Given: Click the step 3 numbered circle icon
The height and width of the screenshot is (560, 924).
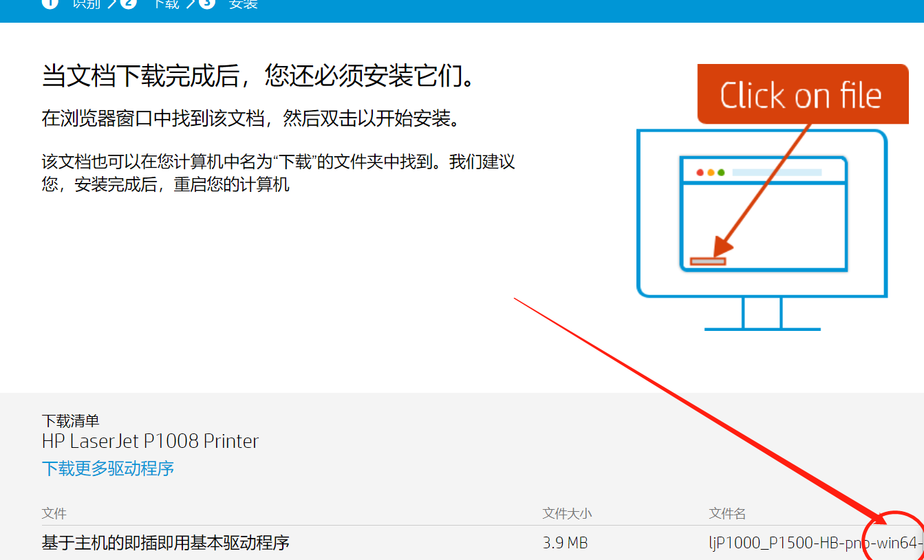Looking at the screenshot, I should pos(207,4).
